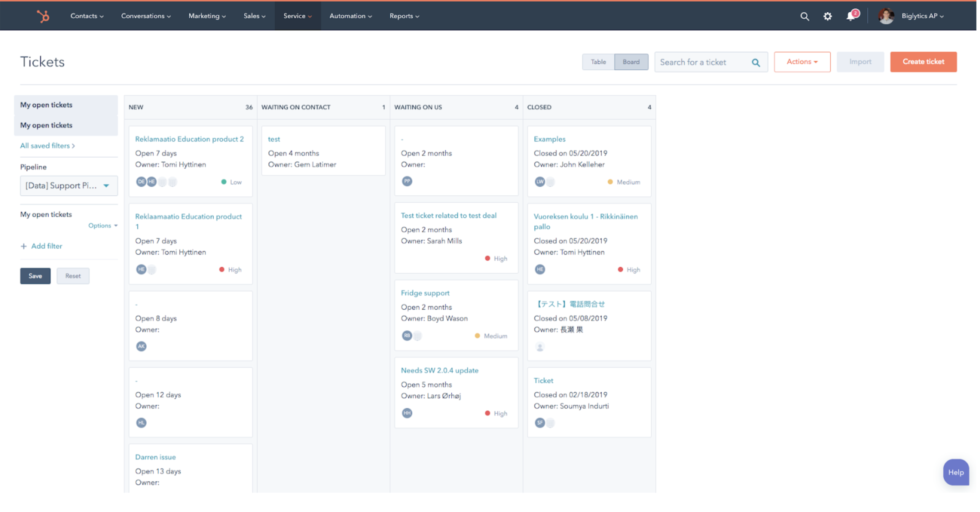
Task: Click the HubSpot sprocket logo icon
Action: (43, 16)
